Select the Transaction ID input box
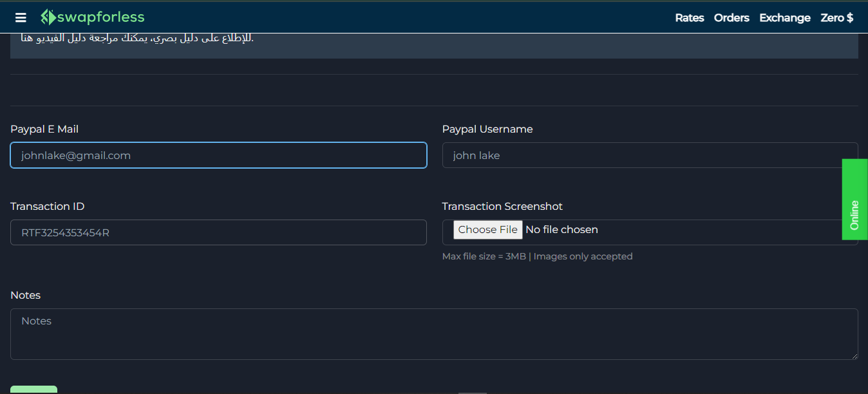 tap(218, 232)
